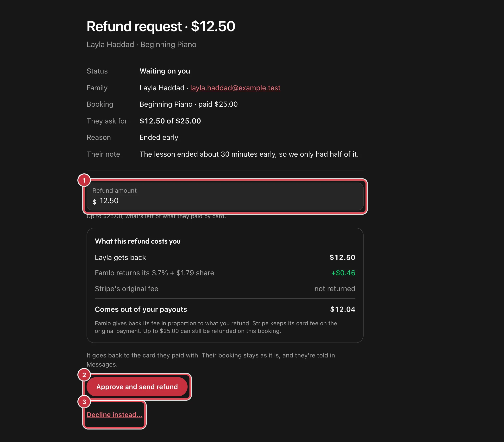The image size is (504, 442).
Task: Click the $12.04 payouts amount
Action: pyautogui.click(x=342, y=309)
